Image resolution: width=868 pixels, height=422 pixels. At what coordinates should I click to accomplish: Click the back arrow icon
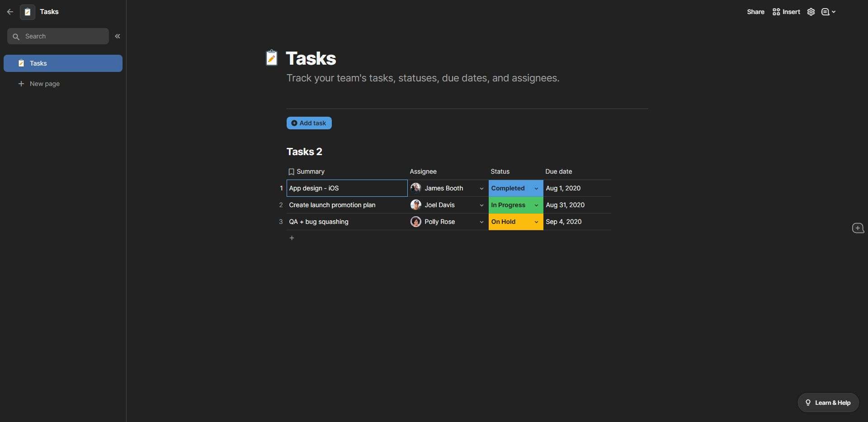[x=10, y=12]
